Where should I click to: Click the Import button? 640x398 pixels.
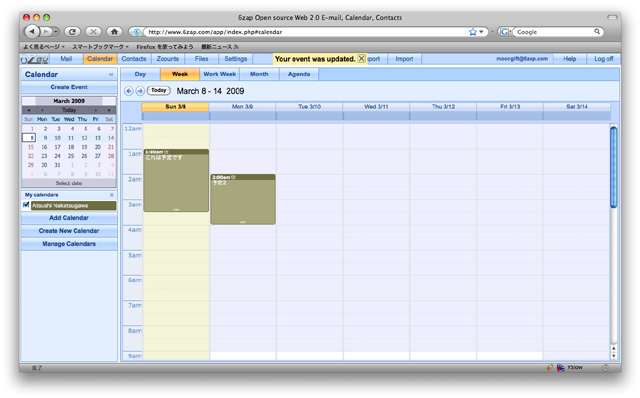tap(404, 59)
